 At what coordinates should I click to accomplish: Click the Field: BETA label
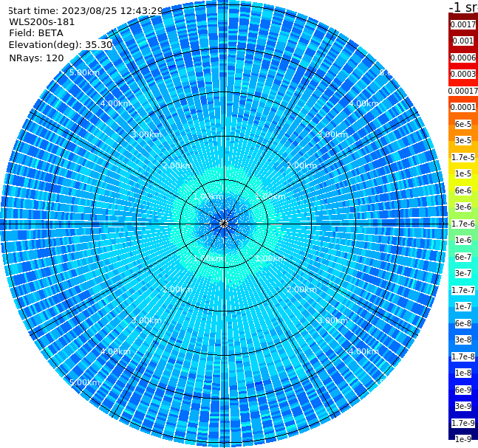tap(36, 33)
